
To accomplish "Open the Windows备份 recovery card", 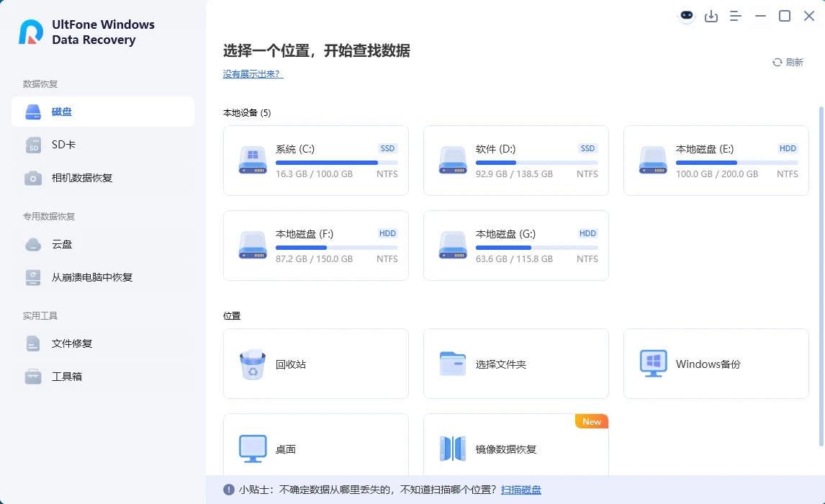I will [716, 364].
